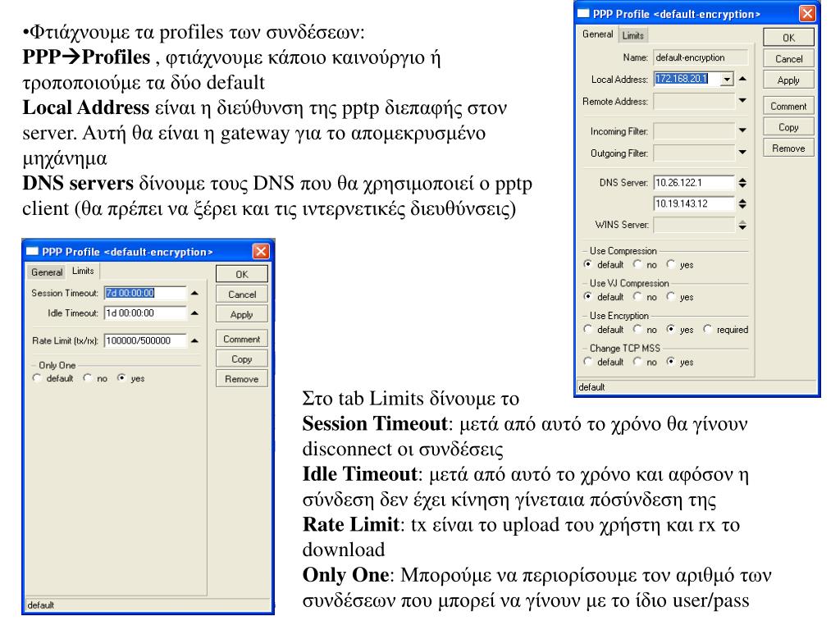This screenshot has width=840, height=630.
Task: Click window icon in left PPP Profile title bar
Action: point(33,251)
